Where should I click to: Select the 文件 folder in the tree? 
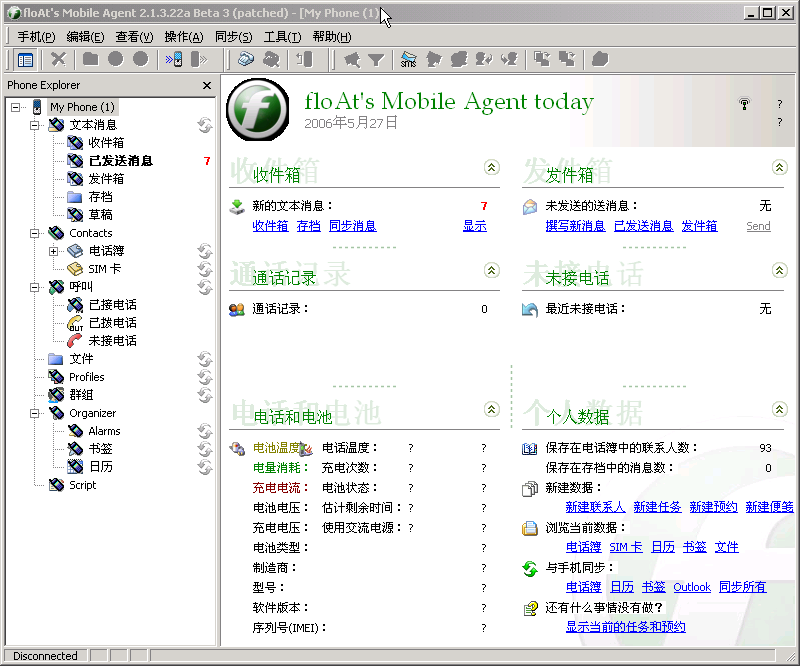(81, 359)
